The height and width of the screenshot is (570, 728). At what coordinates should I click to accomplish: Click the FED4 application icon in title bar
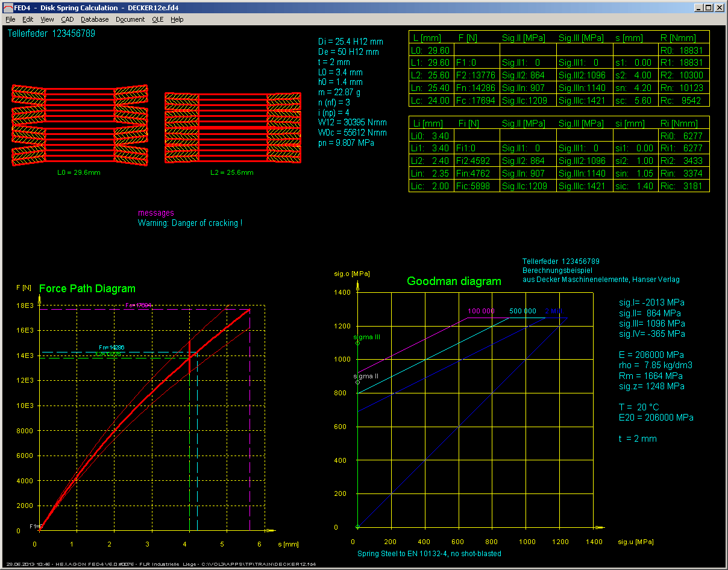click(7, 8)
